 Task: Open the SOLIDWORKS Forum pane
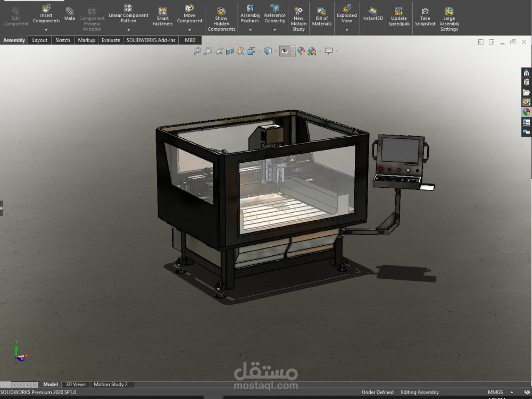[x=526, y=131]
